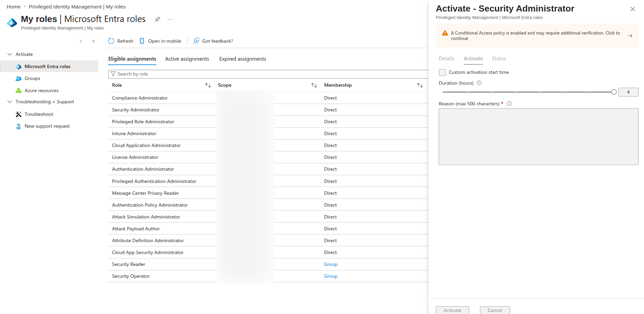644x314 pixels.
Task: Go to Home in the breadcrumb
Action: [x=14, y=7]
